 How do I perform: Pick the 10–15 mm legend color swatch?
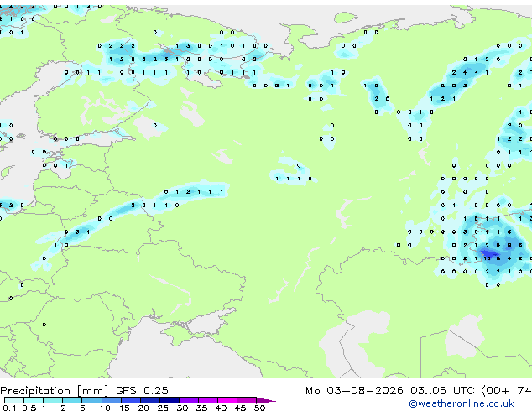pyautogui.click(x=111, y=400)
